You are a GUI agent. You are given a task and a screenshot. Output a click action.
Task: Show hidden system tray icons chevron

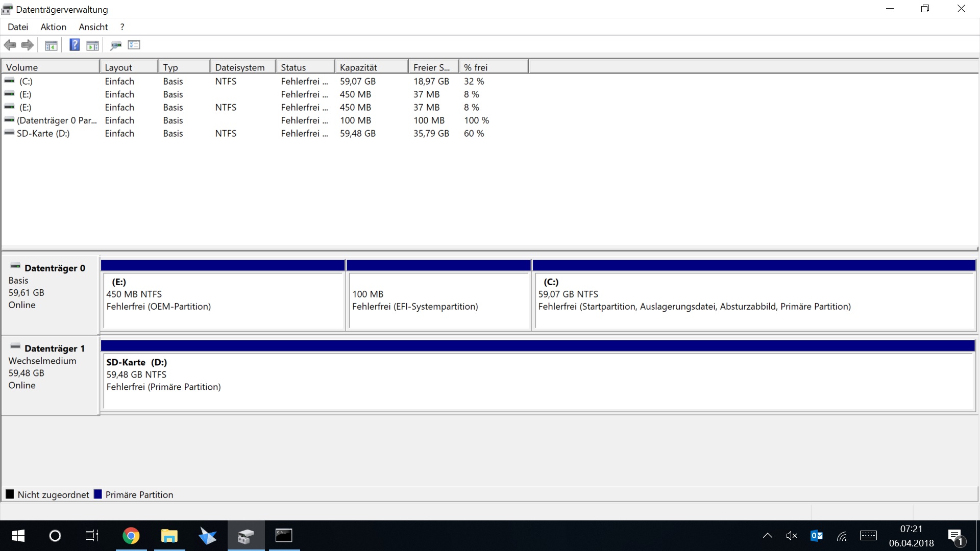pos(767,536)
